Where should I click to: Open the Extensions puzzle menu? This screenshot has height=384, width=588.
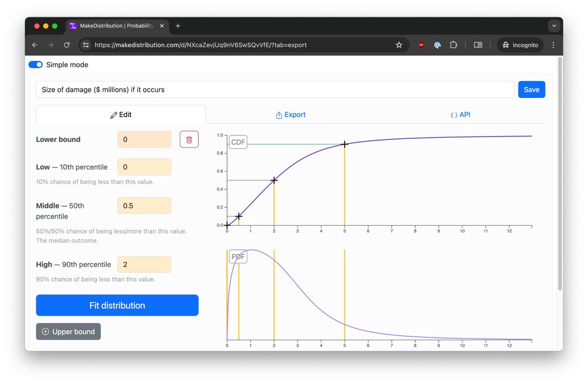[454, 45]
